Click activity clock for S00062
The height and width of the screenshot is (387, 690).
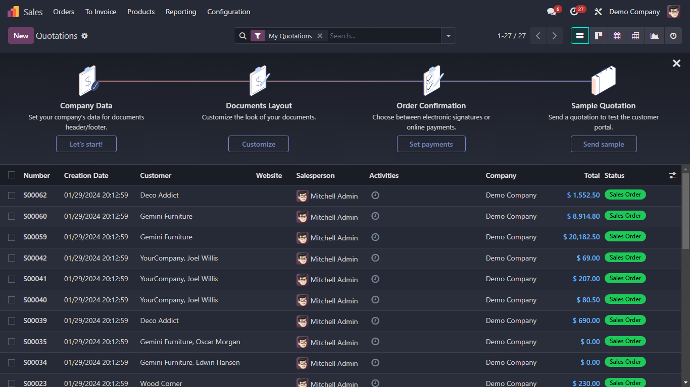tap(375, 195)
